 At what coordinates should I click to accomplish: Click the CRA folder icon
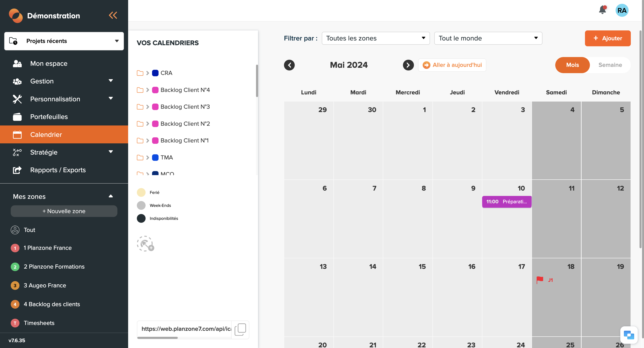point(140,73)
